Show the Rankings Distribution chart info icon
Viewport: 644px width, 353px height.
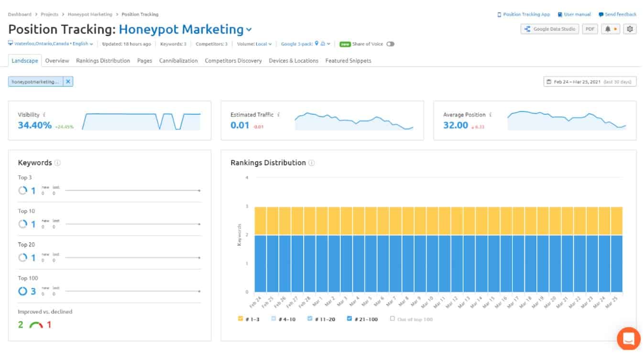click(x=311, y=163)
